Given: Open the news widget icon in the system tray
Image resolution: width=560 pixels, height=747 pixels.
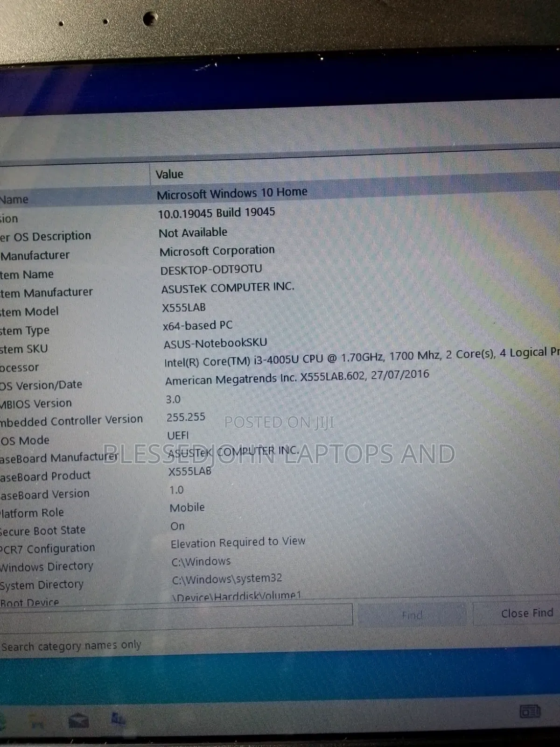Looking at the screenshot, I should coord(530,712).
